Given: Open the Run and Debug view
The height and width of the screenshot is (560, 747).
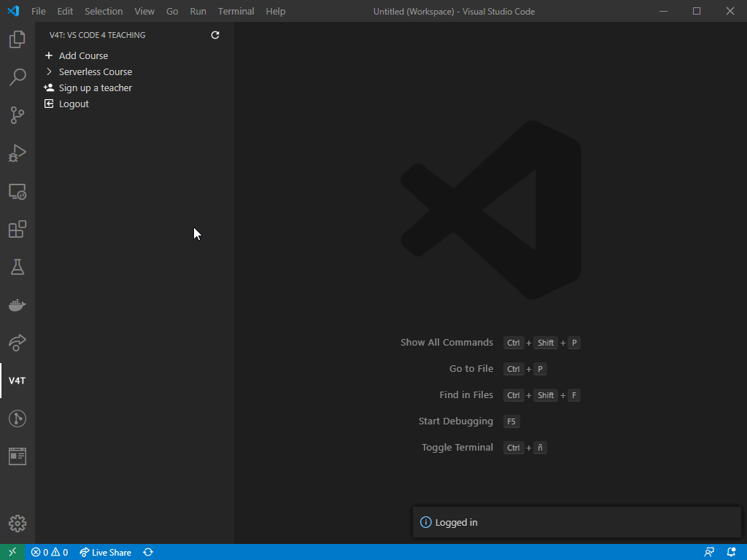Looking at the screenshot, I should click(18, 153).
